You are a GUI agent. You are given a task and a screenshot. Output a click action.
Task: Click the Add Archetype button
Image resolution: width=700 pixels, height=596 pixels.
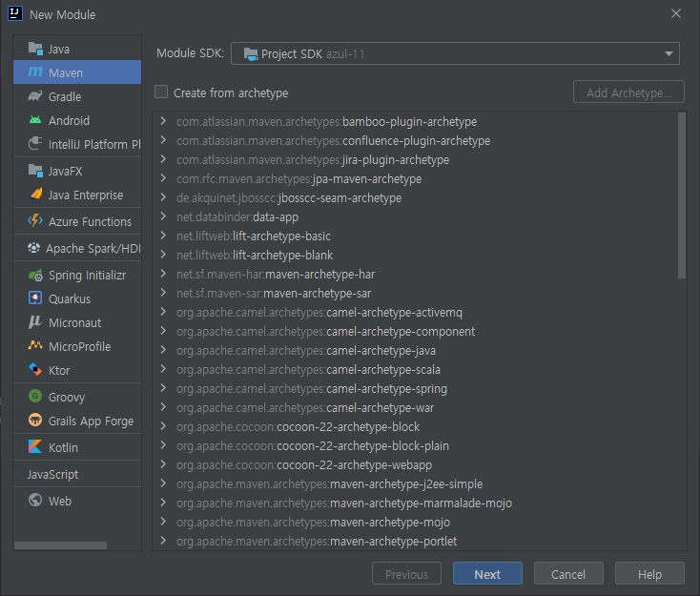tap(628, 92)
